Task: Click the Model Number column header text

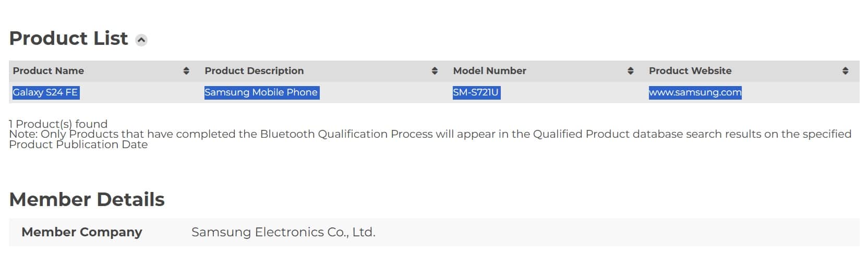Action: (x=489, y=71)
